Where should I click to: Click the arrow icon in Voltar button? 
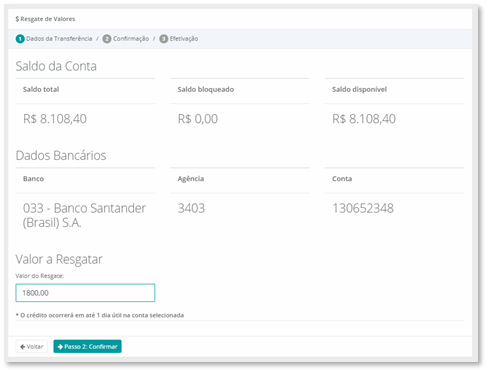(23, 347)
